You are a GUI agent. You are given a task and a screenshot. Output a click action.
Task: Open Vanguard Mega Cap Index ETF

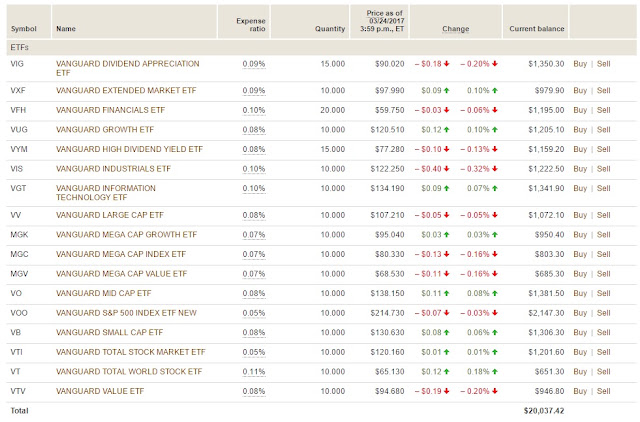point(121,254)
